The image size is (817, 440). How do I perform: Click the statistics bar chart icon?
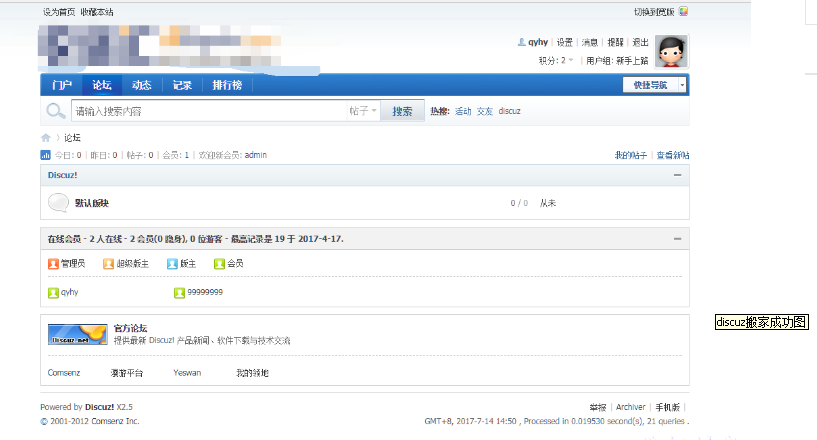[x=46, y=155]
